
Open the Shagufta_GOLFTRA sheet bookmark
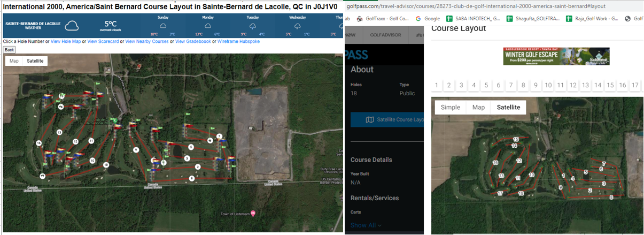tap(533, 18)
